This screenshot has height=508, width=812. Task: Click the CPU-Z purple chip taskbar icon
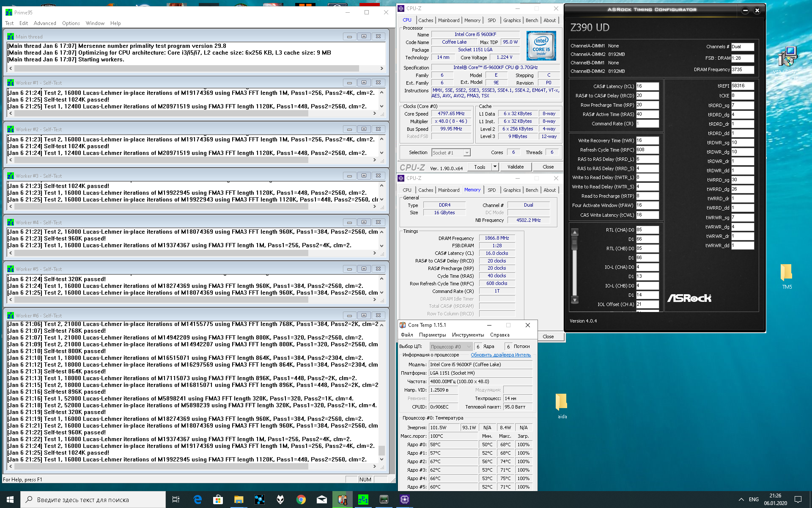(x=404, y=500)
